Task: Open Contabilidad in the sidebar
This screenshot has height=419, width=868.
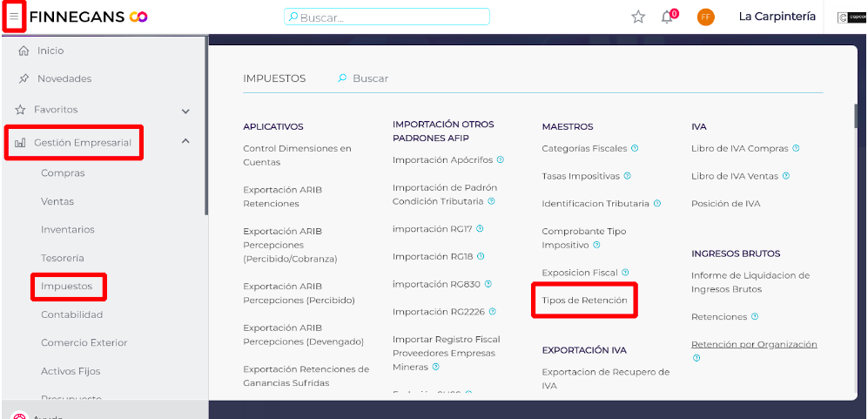Action: [72, 314]
